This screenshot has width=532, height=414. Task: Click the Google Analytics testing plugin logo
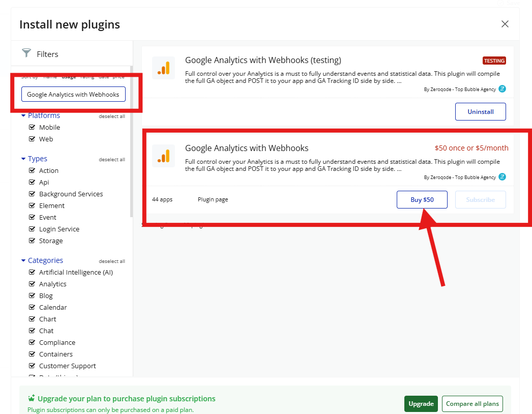tap(163, 68)
